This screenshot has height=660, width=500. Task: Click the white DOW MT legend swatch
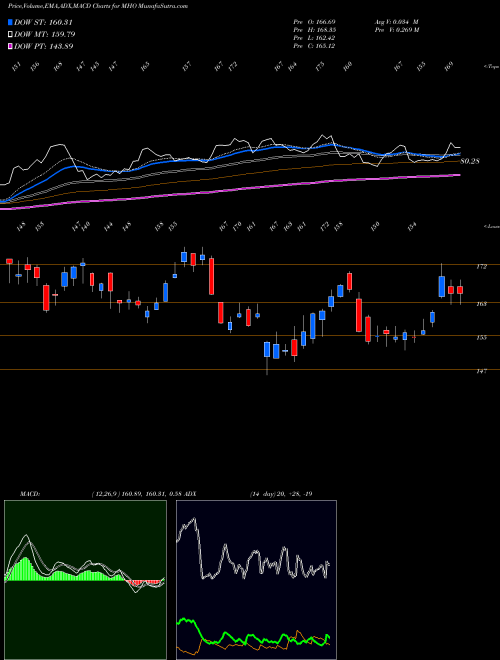[x=11, y=34]
